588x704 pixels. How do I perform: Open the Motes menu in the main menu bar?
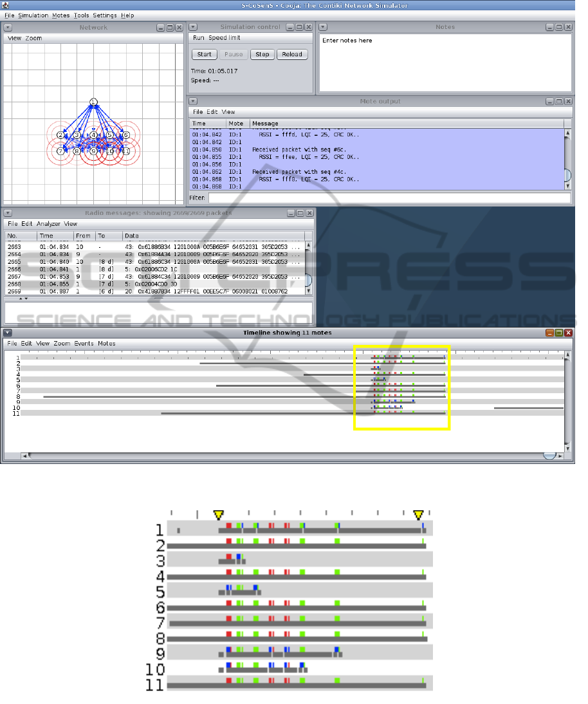(61, 15)
